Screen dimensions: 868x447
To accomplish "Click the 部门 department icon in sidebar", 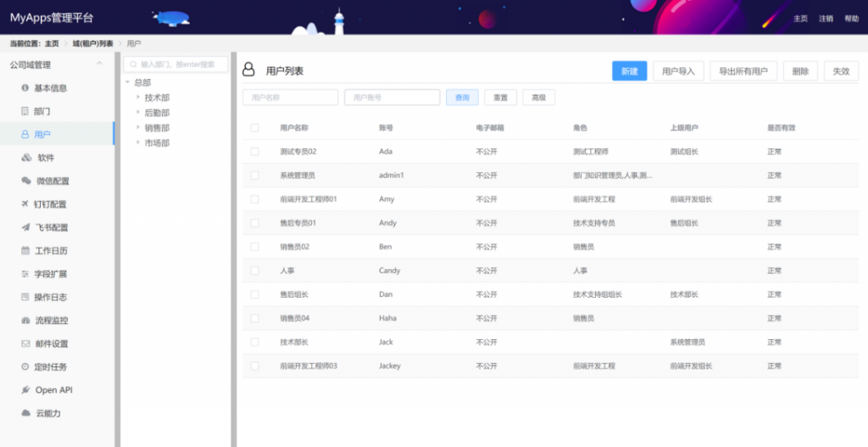I will (x=25, y=111).
